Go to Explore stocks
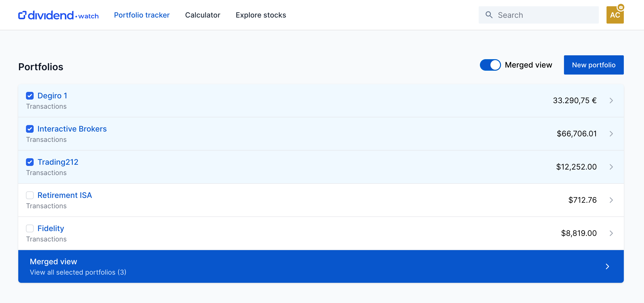The image size is (644, 303). tap(261, 15)
